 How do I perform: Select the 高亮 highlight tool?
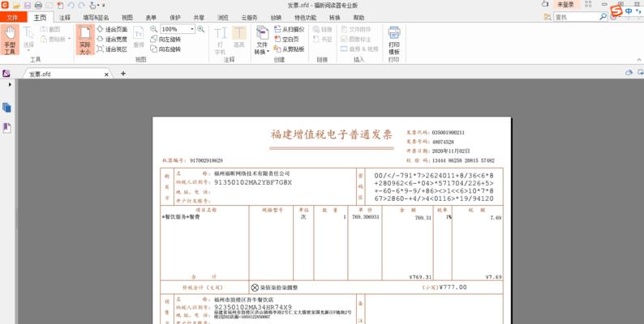[239, 37]
